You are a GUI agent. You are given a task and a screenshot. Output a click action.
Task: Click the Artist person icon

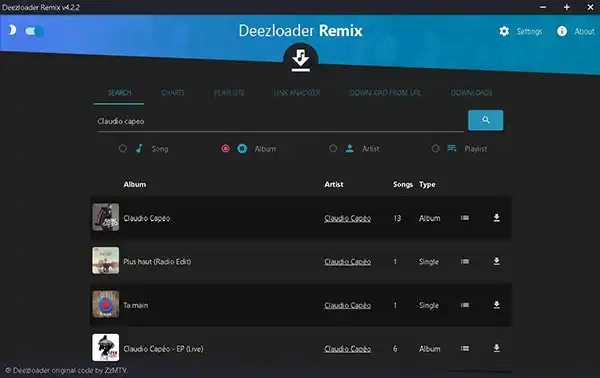click(349, 148)
